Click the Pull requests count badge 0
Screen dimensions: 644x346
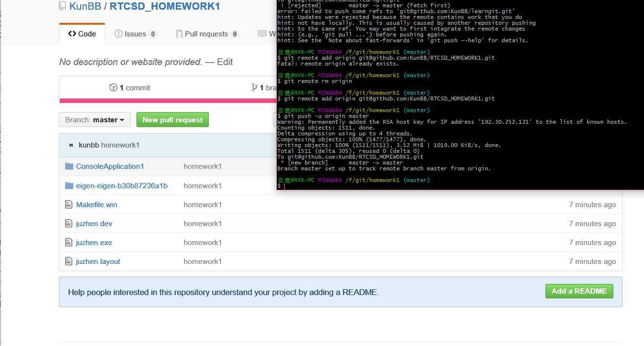point(235,34)
